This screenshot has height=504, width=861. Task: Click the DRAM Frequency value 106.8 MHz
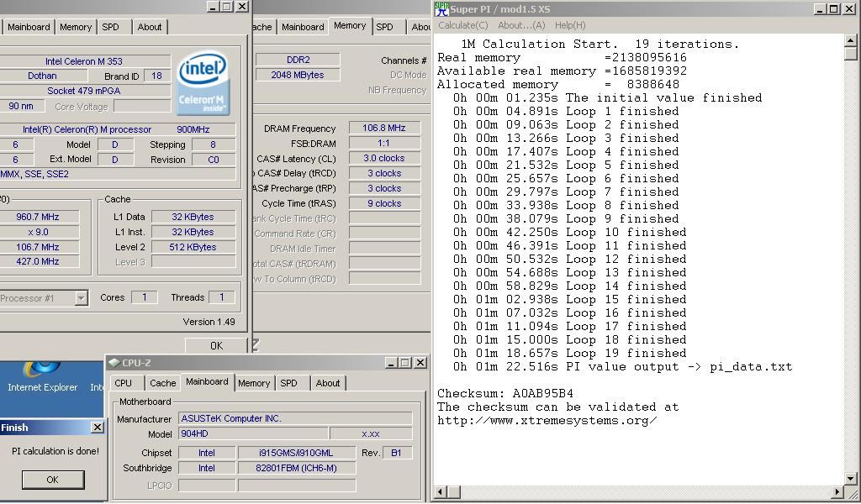click(384, 128)
